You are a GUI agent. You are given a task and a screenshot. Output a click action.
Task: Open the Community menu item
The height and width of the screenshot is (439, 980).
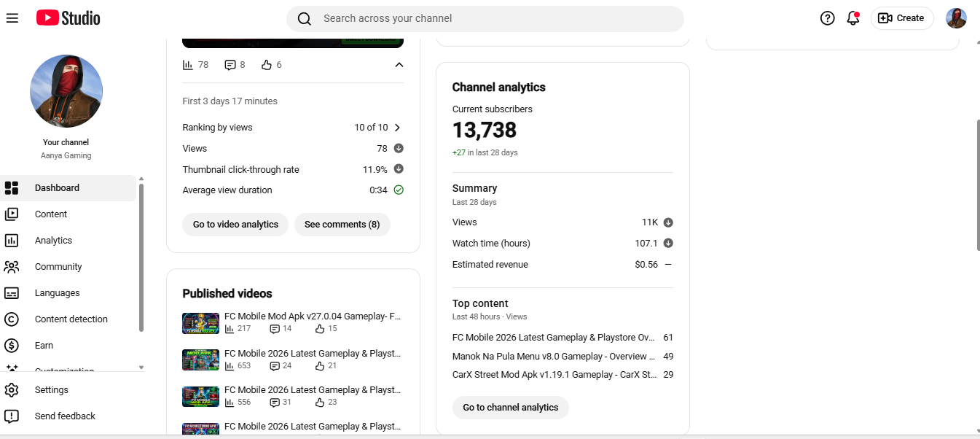point(68,267)
